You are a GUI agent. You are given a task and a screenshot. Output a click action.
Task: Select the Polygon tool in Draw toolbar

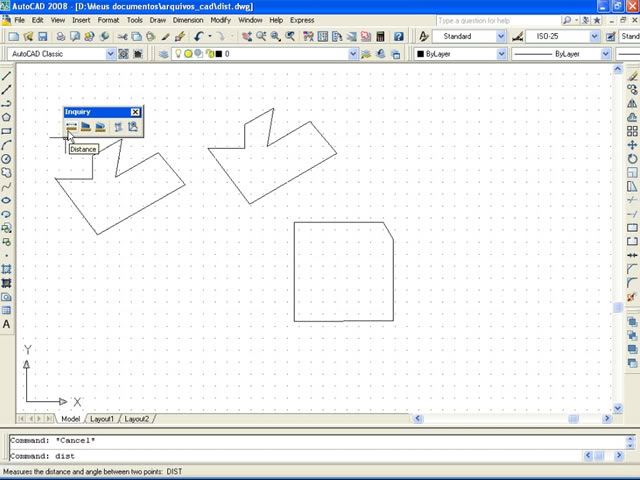6,117
